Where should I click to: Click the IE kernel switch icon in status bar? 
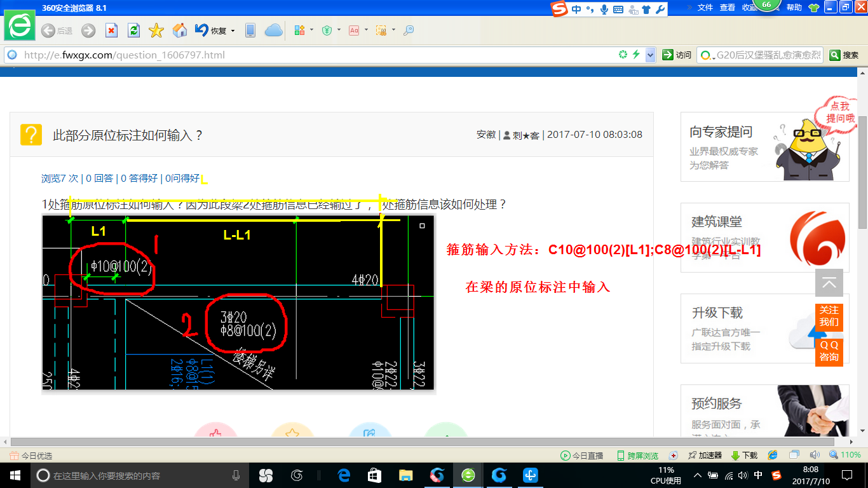click(x=773, y=455)
